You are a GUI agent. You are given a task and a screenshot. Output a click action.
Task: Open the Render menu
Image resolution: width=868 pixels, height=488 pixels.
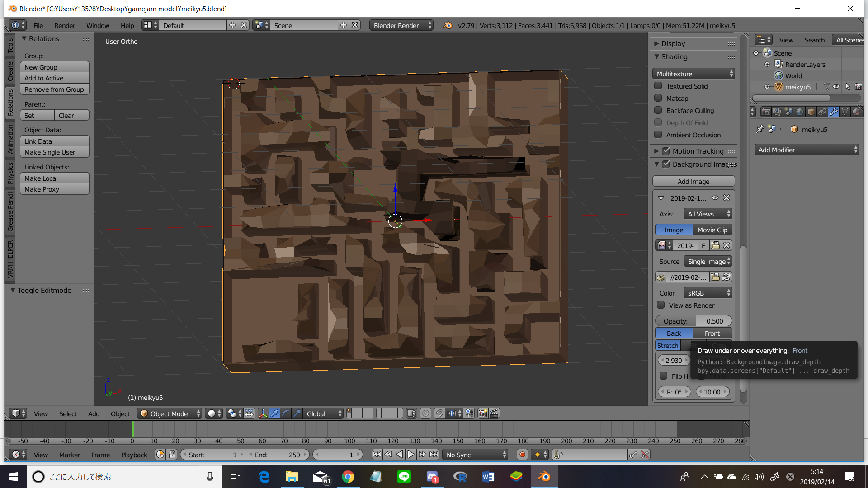pyautogui.click(x=65, y=25)
